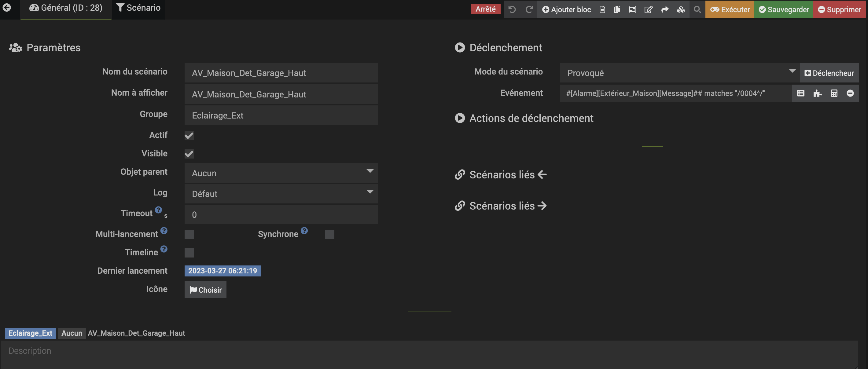
Task: Open the cubes template icon
Action: (681, 9)
